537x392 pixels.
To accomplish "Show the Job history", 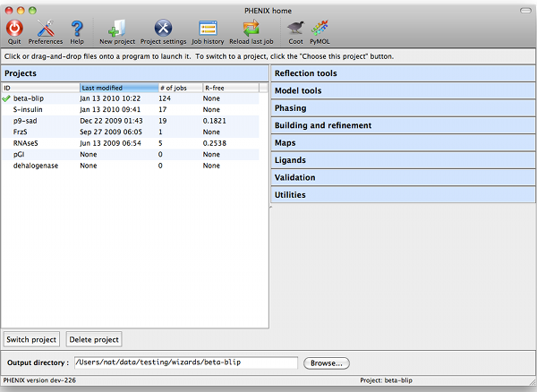I will coord(208,29).
